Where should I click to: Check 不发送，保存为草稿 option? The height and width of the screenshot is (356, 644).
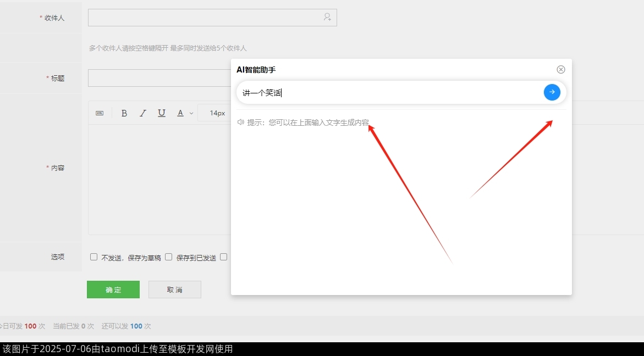click(93, 257)
